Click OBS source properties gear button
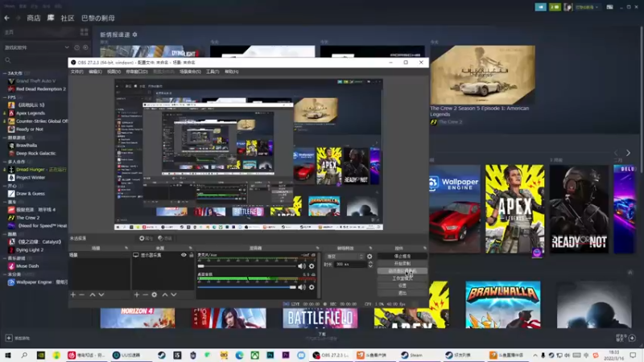The image size is (644, 362). tap(146, 238)
